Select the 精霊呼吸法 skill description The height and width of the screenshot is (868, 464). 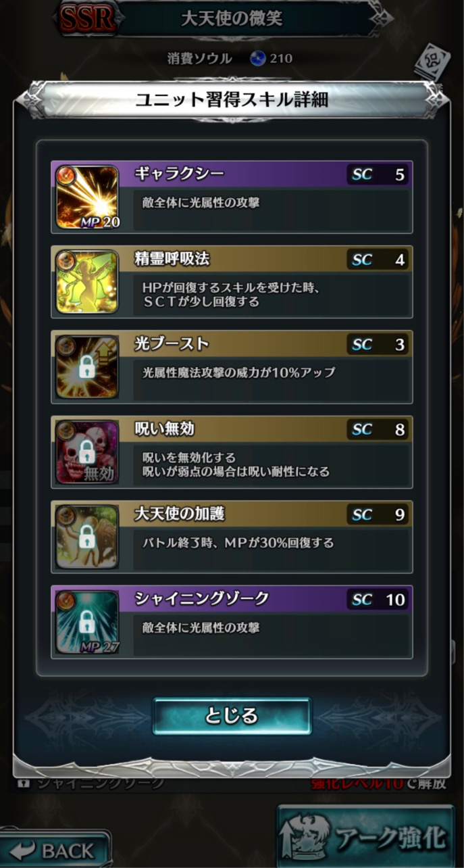pos(230,295)
